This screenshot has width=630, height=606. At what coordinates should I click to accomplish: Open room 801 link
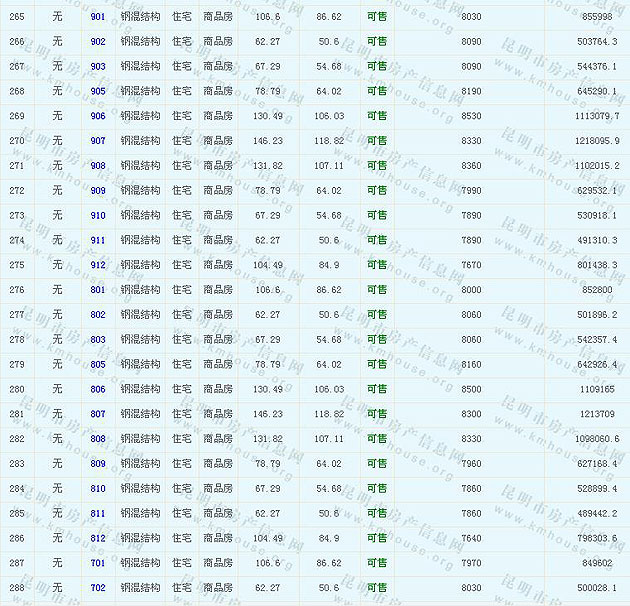point(97,290)
